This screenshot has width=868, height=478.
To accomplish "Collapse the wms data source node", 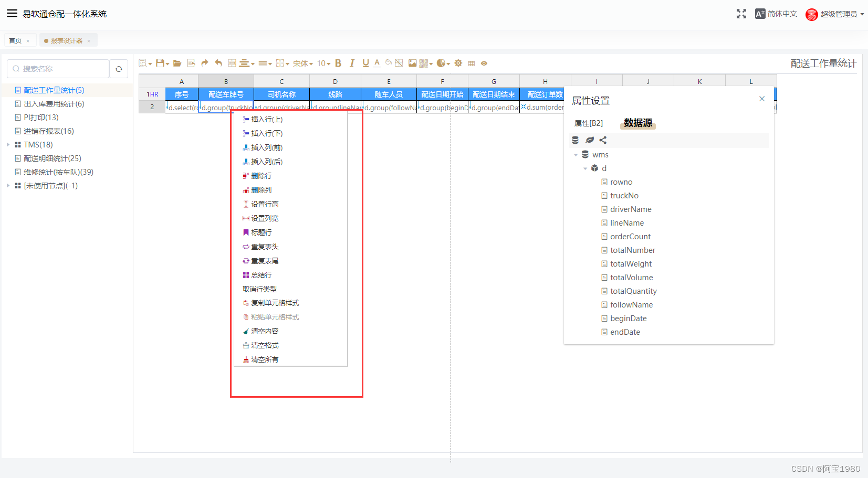I will click(x=576, y=154).
